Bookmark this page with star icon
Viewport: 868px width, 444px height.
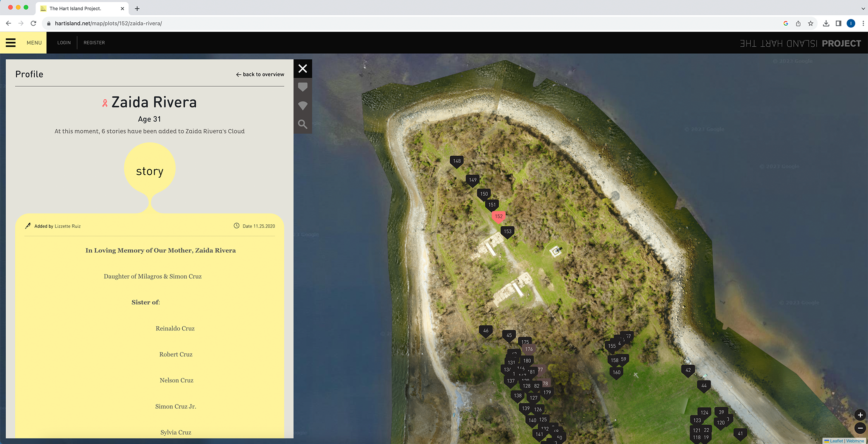(811, 24)
